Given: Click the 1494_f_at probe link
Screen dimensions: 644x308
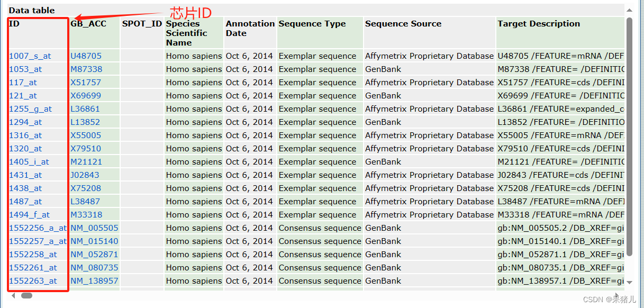Looking at the screenshot, I should tap(29, 215).
